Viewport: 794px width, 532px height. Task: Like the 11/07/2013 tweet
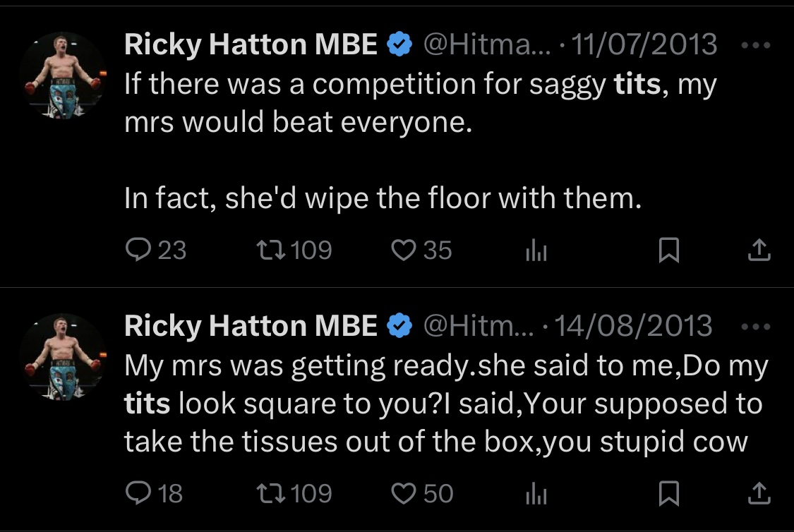click(404, 250)
